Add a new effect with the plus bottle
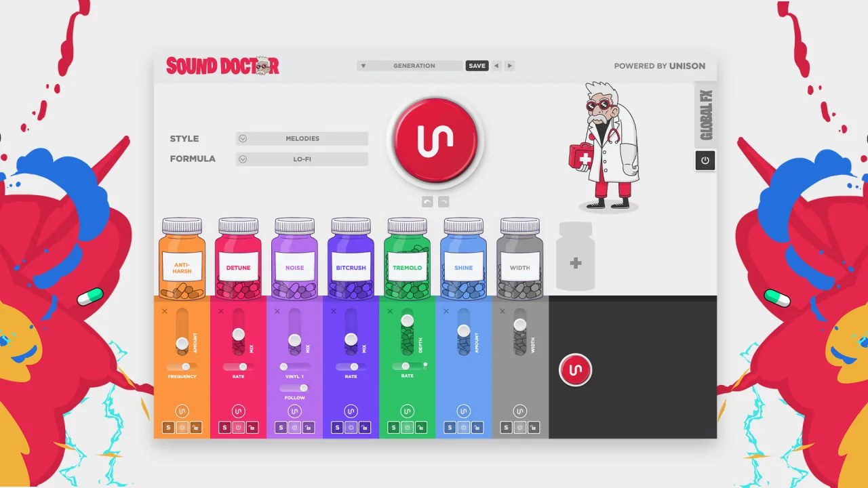The height and width of the screenshot is (488, 868). [576, 256]
